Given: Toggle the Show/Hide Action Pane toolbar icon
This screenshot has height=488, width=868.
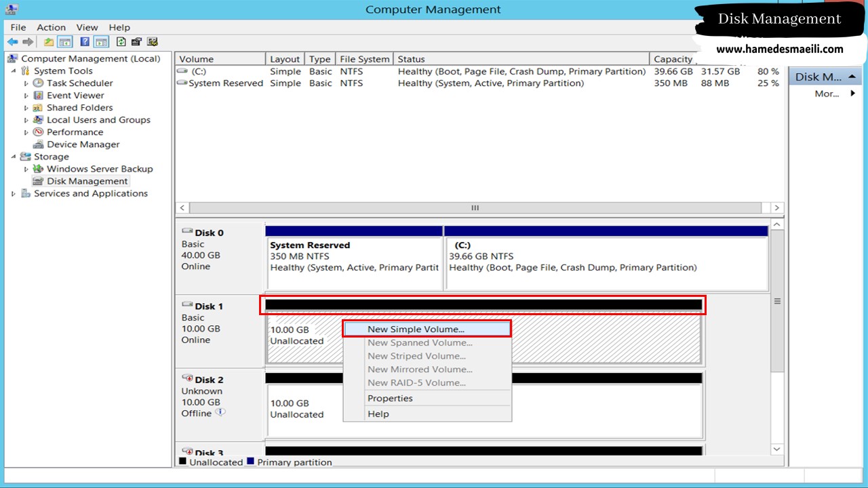Looking at the screenshot, I should click(x=101, y=42).
